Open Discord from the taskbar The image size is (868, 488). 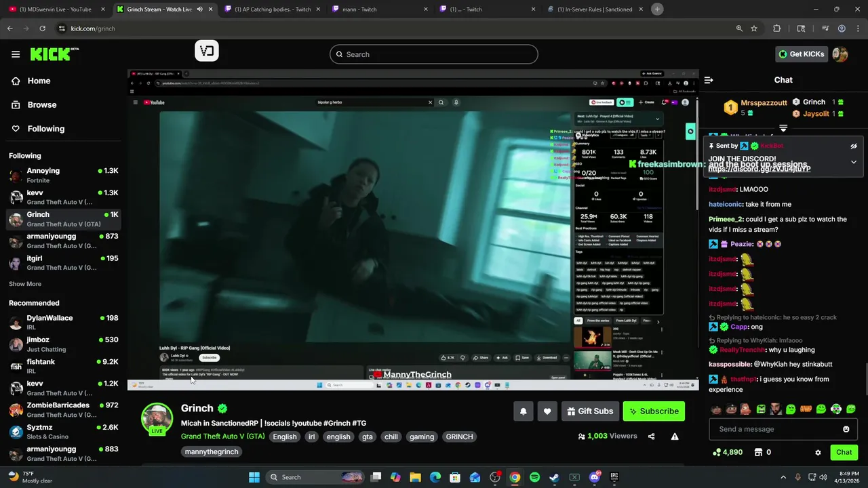click(595, 477)
